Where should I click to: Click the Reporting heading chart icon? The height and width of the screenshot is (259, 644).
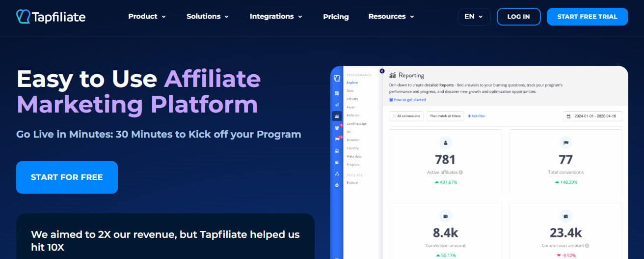[x=392, y=75]
